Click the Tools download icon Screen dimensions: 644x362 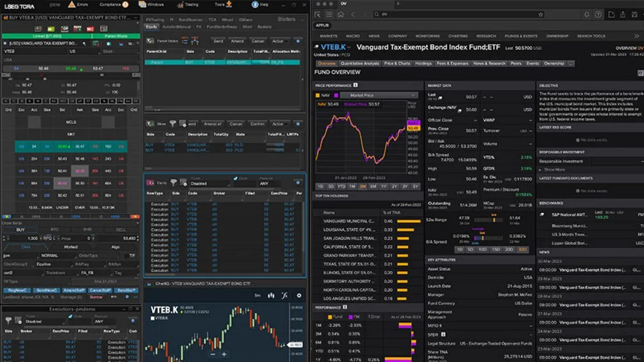[x=229, y=4]
